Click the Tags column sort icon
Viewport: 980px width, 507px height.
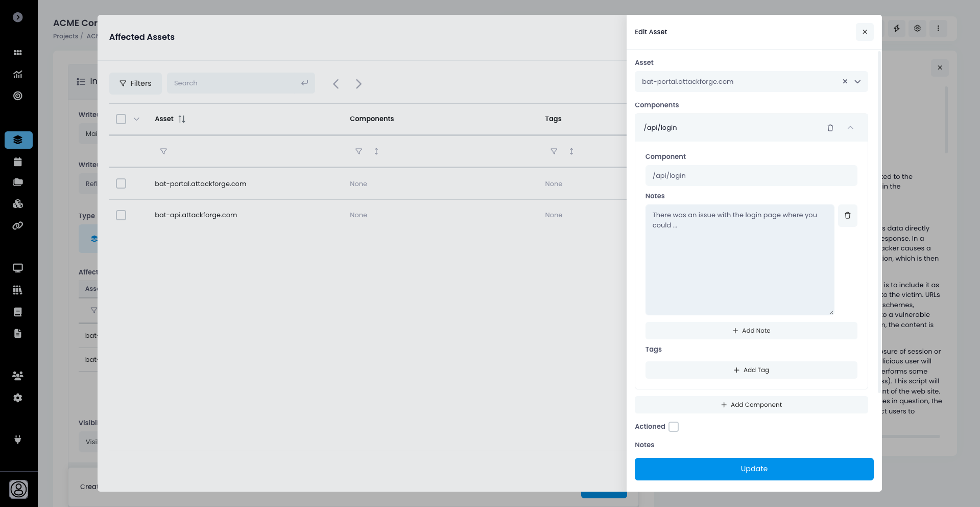coord(571,151)
